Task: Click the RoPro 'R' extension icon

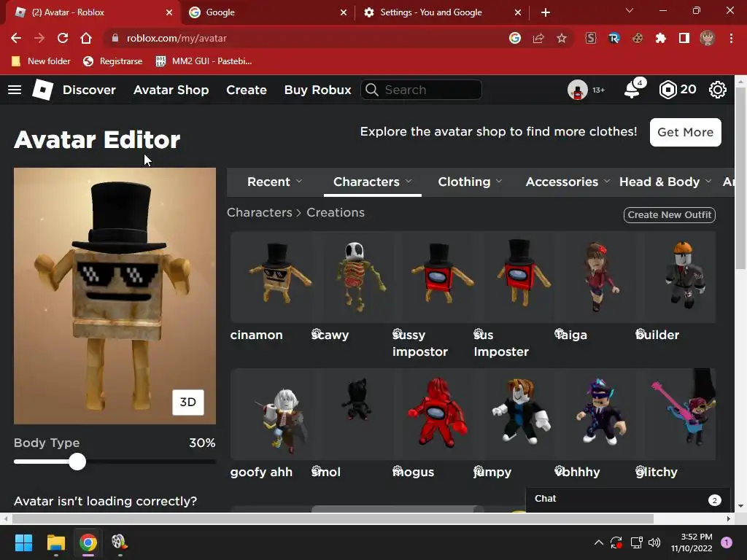Action: [614, 38]
